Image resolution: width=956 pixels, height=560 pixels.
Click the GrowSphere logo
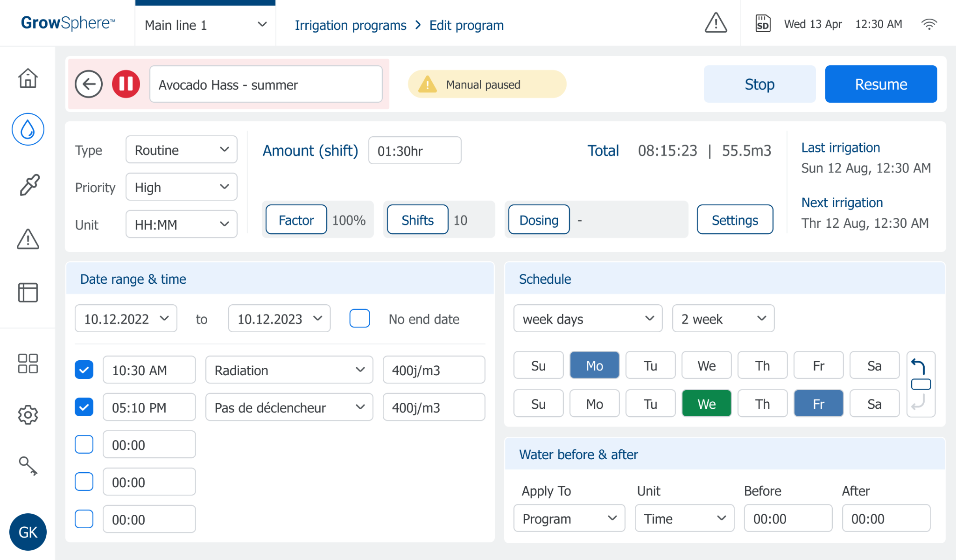68,23
